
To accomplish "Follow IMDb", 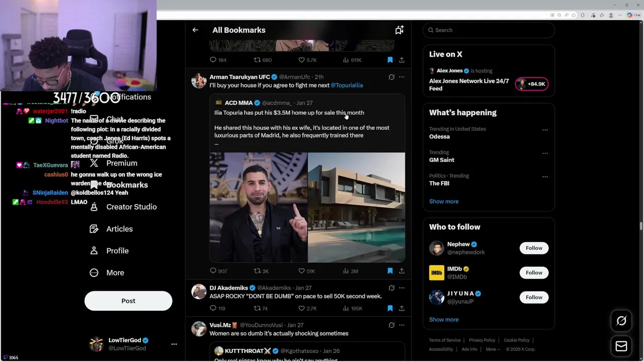I will pos(534,273).
